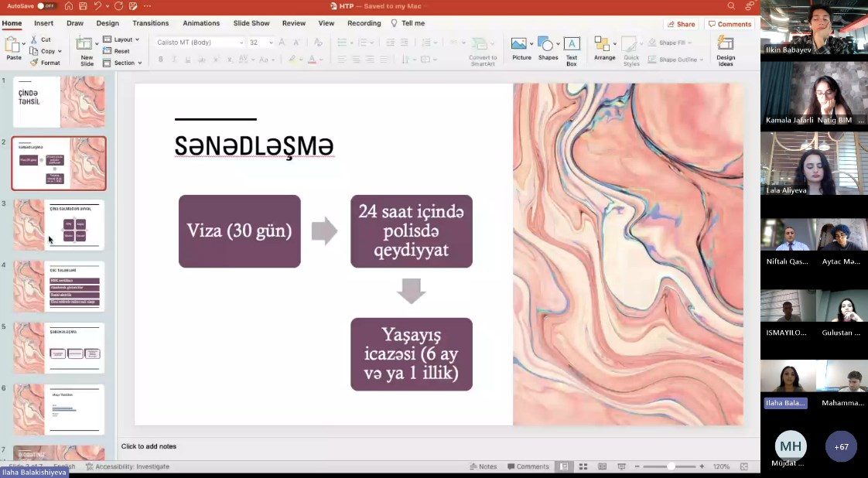This screenshot has width=868, height=478.
Task: Toggle the AutoSave switch
Action: tap(46, 6)
